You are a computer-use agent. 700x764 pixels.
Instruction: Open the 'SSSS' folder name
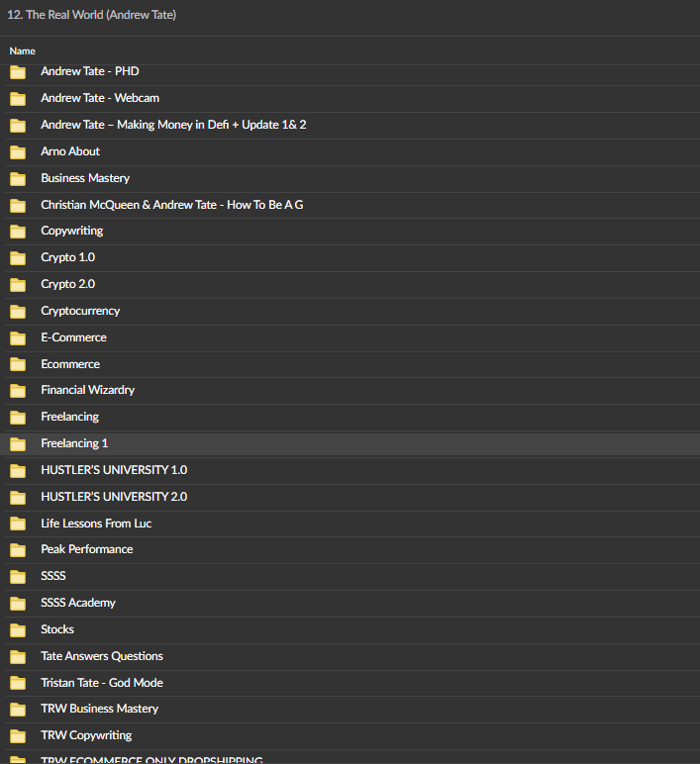[53, 576]
